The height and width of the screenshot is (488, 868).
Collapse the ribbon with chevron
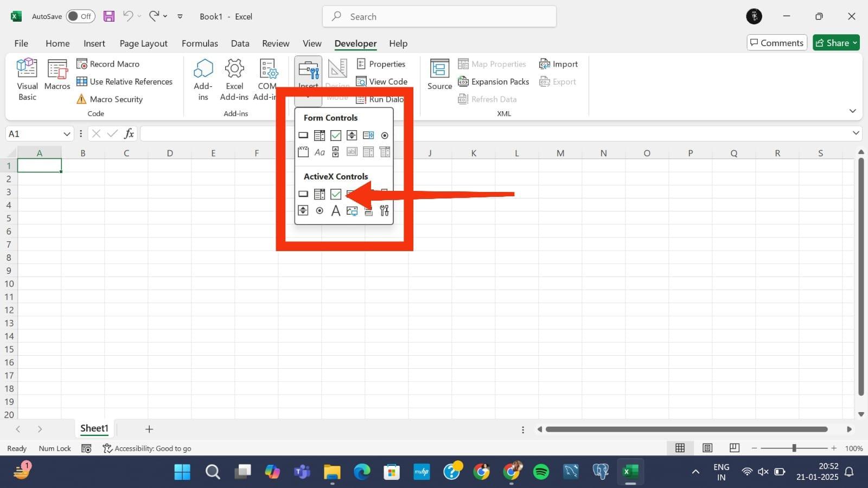[x=852, y=111]
